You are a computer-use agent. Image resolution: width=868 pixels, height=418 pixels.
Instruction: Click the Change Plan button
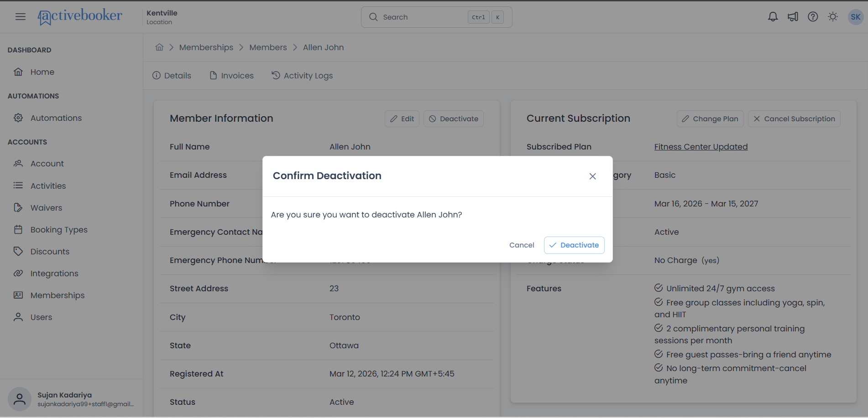pyautogui.click(x=710, y=119)
